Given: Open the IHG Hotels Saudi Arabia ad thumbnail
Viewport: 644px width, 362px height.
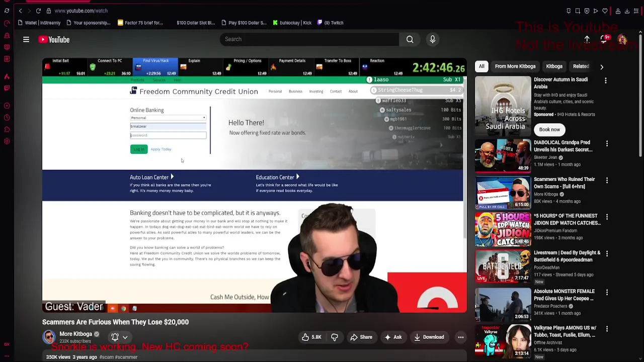Looking at the screenshot, I should [503, 106].
